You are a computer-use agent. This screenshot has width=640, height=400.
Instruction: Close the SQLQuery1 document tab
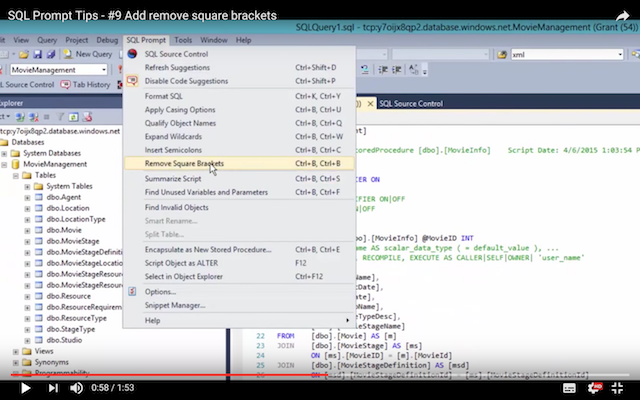coord(370,104)
